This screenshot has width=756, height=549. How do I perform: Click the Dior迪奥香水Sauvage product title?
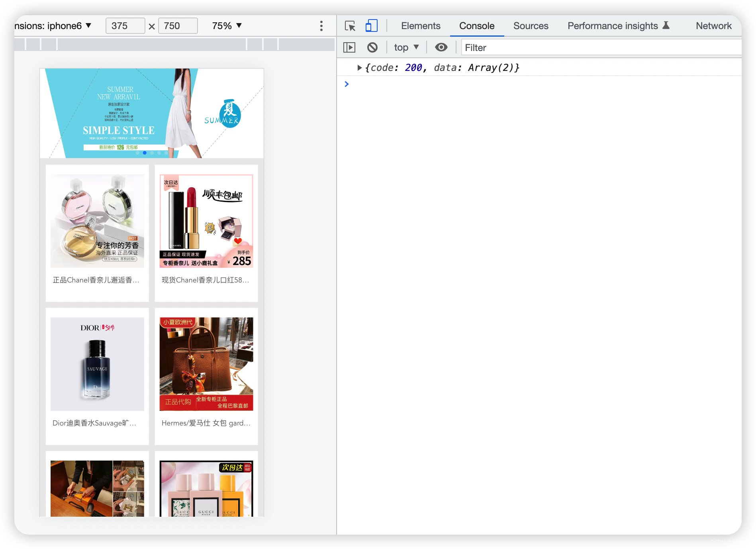pos(95,423)
